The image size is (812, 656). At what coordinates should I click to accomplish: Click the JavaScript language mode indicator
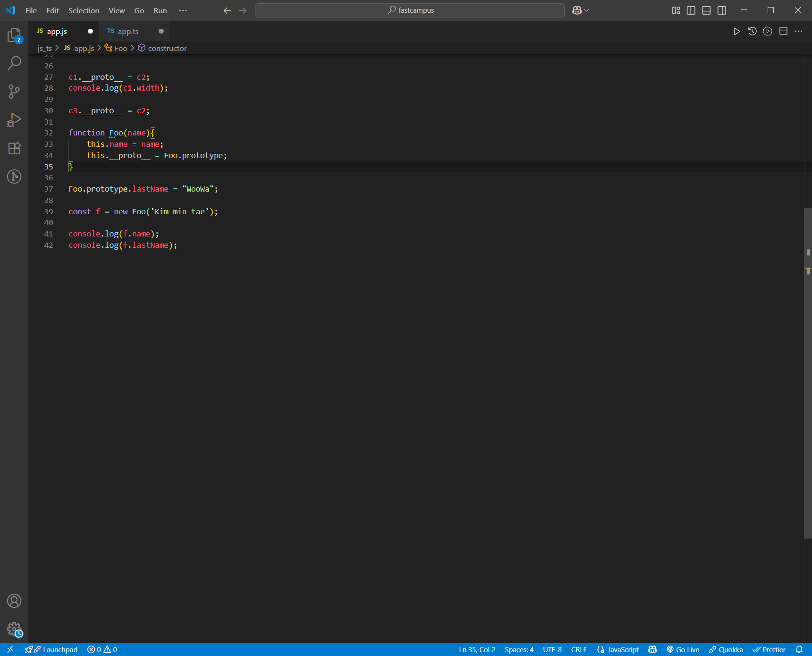[618, 649]
